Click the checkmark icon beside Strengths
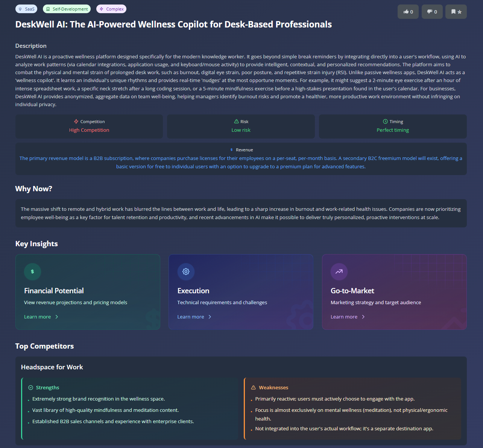 31,388
